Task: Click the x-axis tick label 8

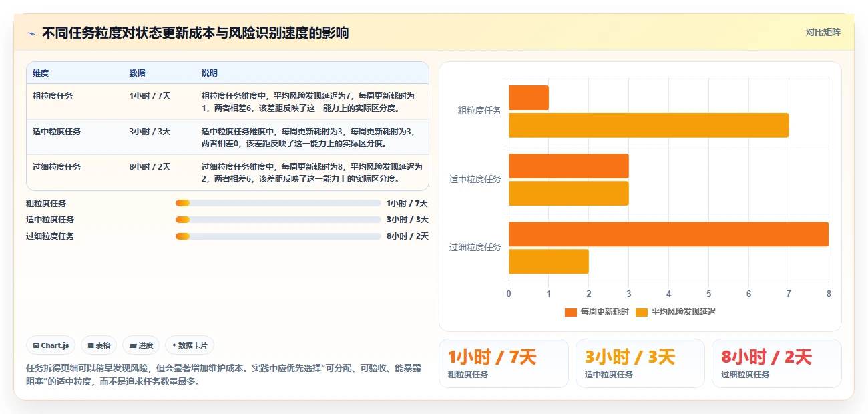Action: tap(829, 294)
